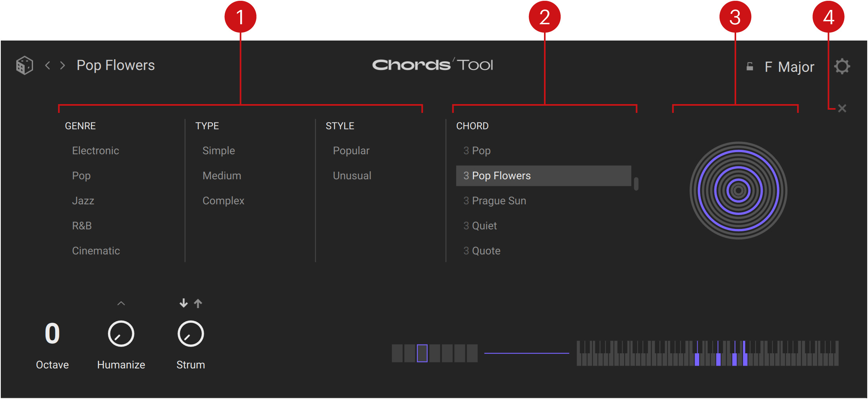Select the Electronic genre filter

pos(95,151)
